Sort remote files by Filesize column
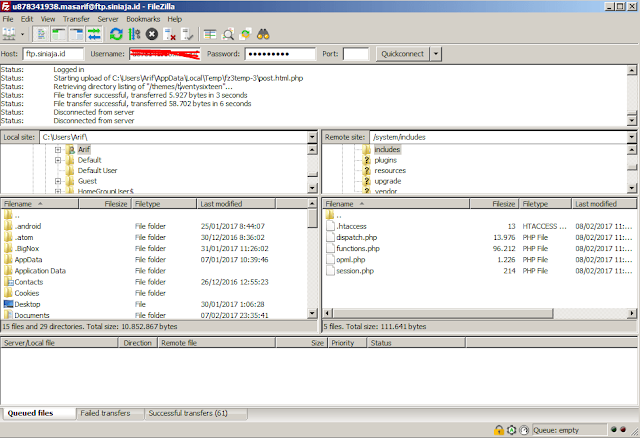Image resolution: width=640 pixels, height=438 pixels. [494, 204]
